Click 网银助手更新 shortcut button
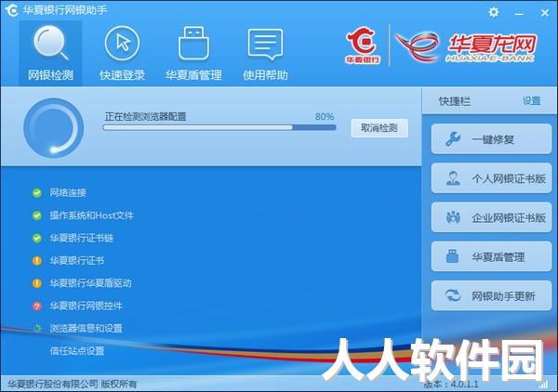558x392 pixels. tap(491, 295)
